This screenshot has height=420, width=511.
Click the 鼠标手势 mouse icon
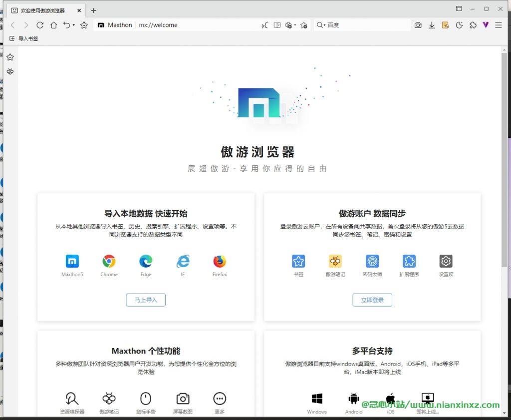(x=146, y=399)
